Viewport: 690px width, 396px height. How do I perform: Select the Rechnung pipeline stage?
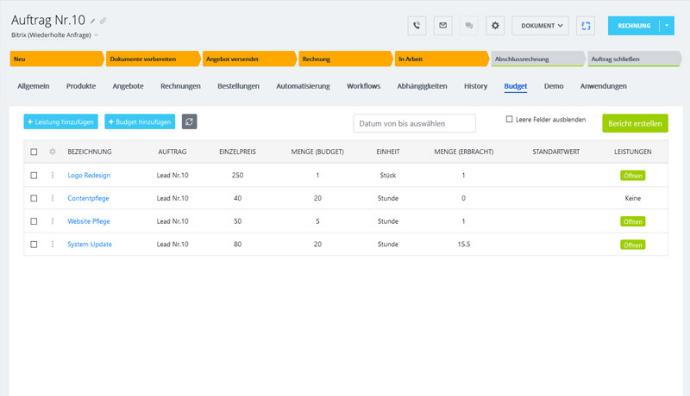[x=346, y=59]
